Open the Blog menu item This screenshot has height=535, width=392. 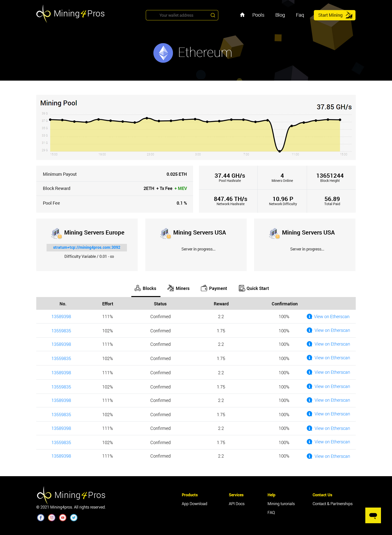280,15
